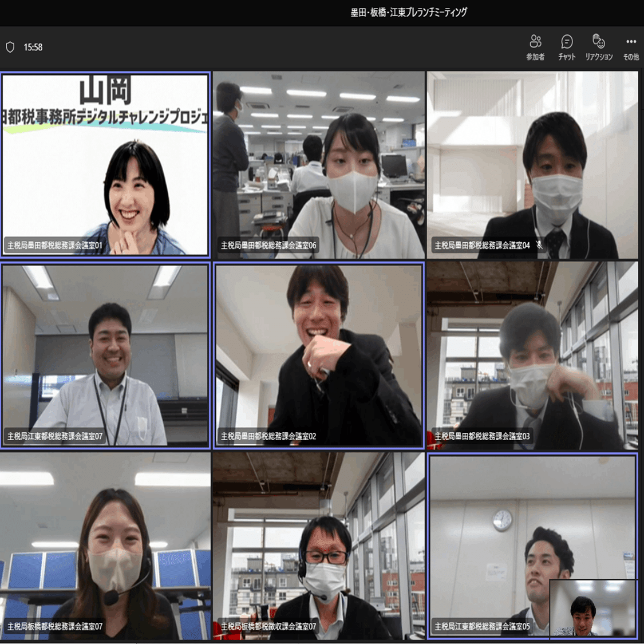Select the 墨田都税総務課会議室02 video tile
The width and height of the screenshot is (644, 644).
click(x=319, y=355)
